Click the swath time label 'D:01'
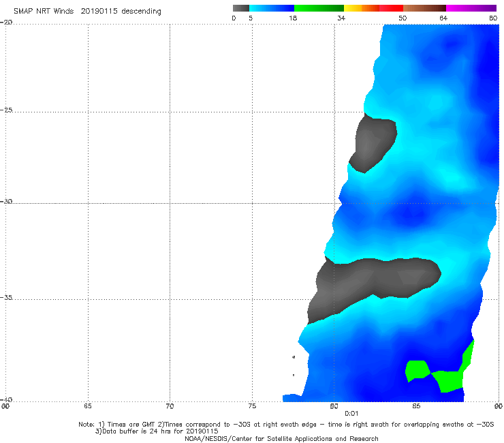The height and width of the screenshot is (443, 504). pos(351,414)
